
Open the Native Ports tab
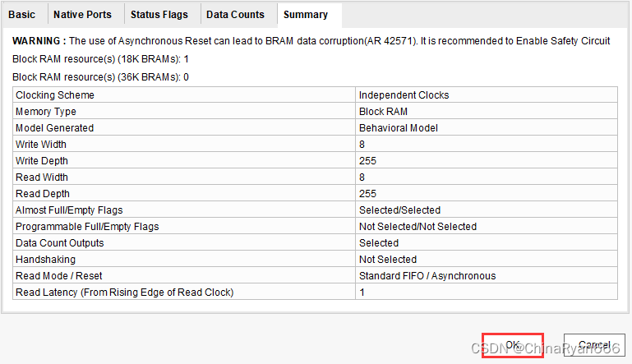pos(82,15)
